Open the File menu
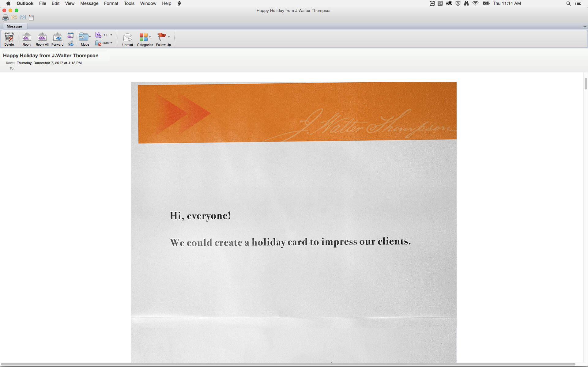 pyautogui.click(x=43, y=3)
